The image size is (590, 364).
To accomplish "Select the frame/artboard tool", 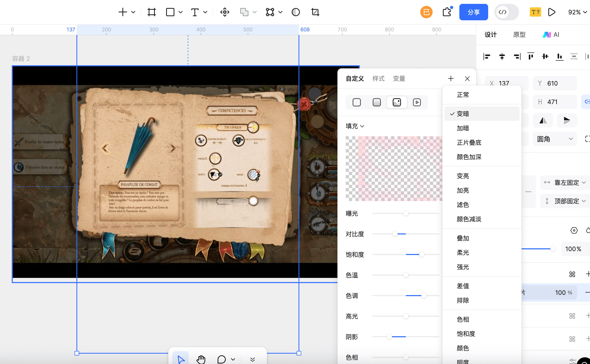I will [x=151, y=12].
